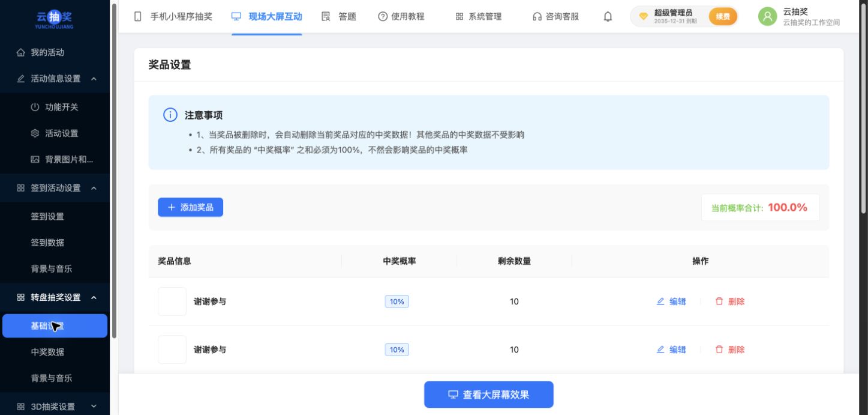Screen dimensions: 868x415
Task: Open 功能开关 menu item
Action: (x=62, y=107)
